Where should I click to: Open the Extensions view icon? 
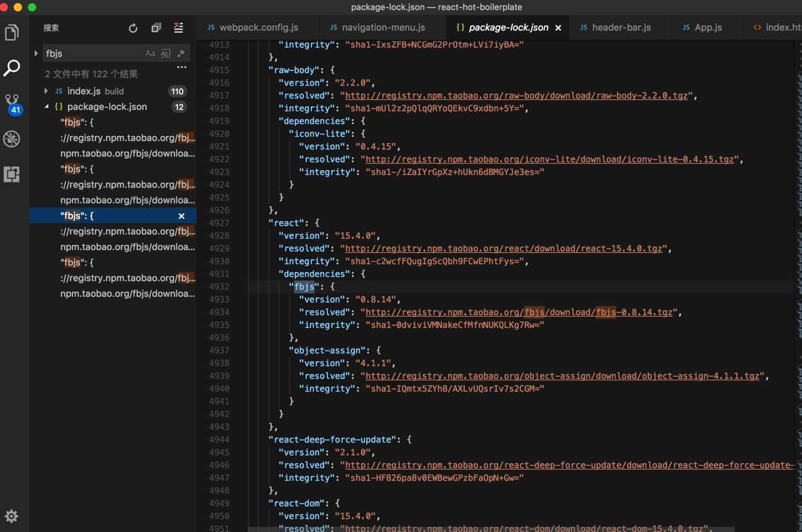coord(12,174)
